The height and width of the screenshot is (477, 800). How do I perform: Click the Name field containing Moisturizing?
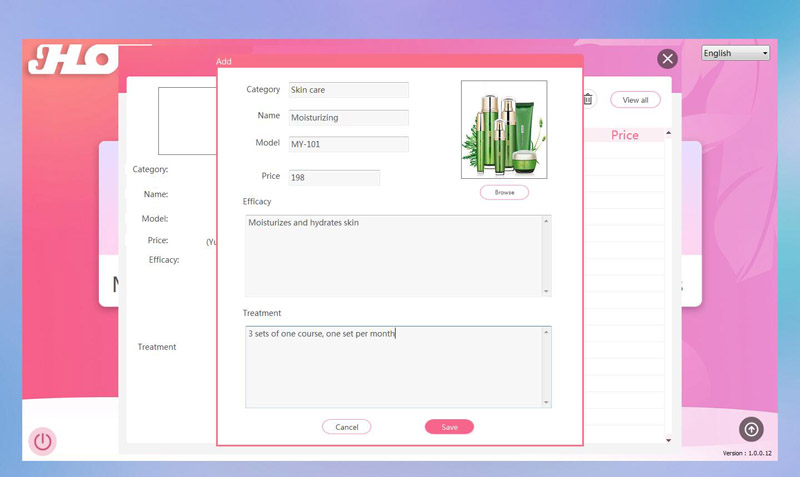pyautogui.click(x=348, y=117)
